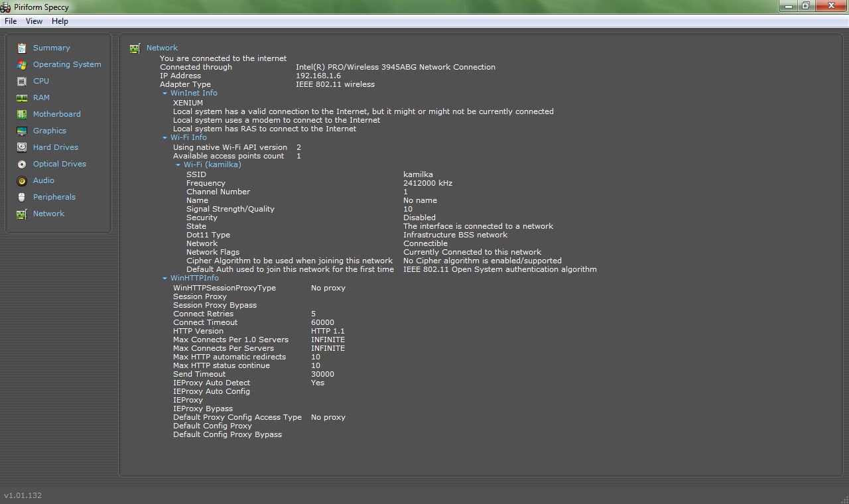Open the Audio section
This screenshot has width=849, height=504.
44,180
